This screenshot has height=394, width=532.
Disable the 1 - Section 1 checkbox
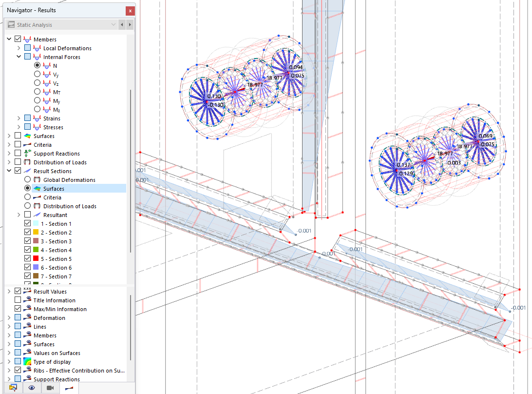(28, 223)
